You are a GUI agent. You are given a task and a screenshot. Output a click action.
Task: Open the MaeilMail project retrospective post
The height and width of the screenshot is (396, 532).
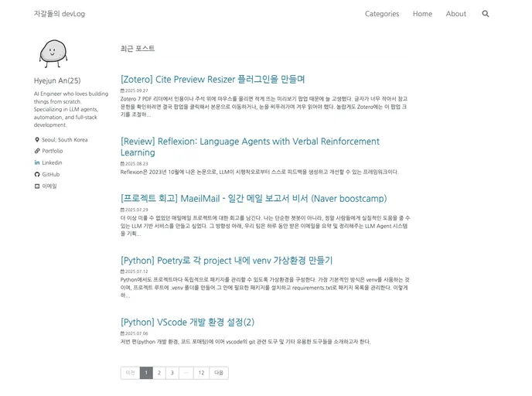pos(254,199)
